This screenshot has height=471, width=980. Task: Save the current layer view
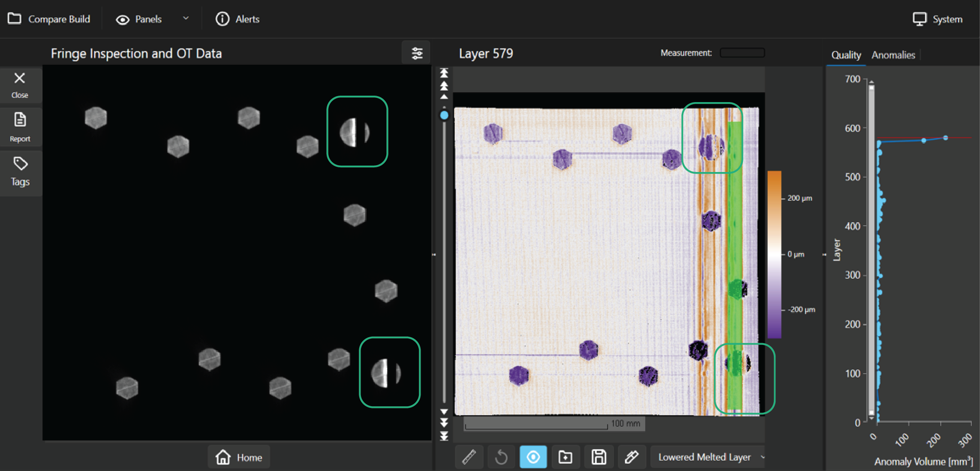598,456
